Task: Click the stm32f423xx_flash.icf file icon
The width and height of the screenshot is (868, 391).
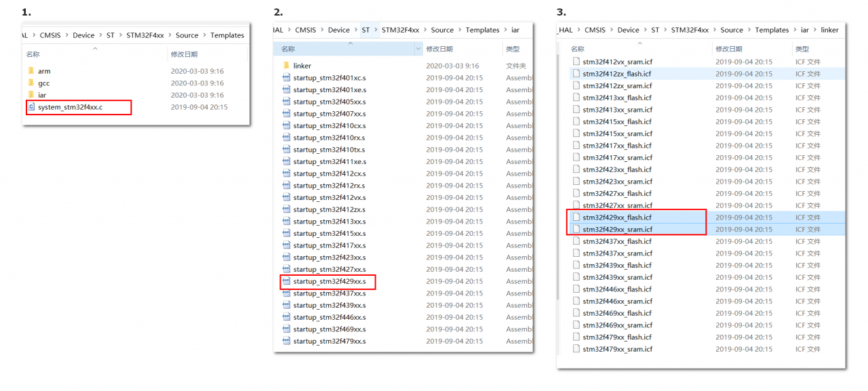Action: [x=576, y=169]
